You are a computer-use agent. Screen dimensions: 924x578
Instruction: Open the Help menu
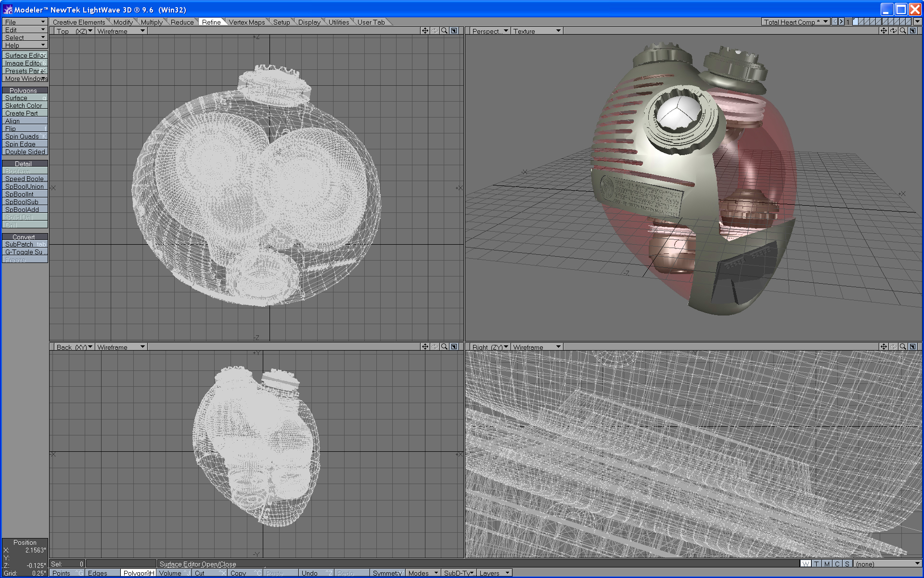(25, 45)
